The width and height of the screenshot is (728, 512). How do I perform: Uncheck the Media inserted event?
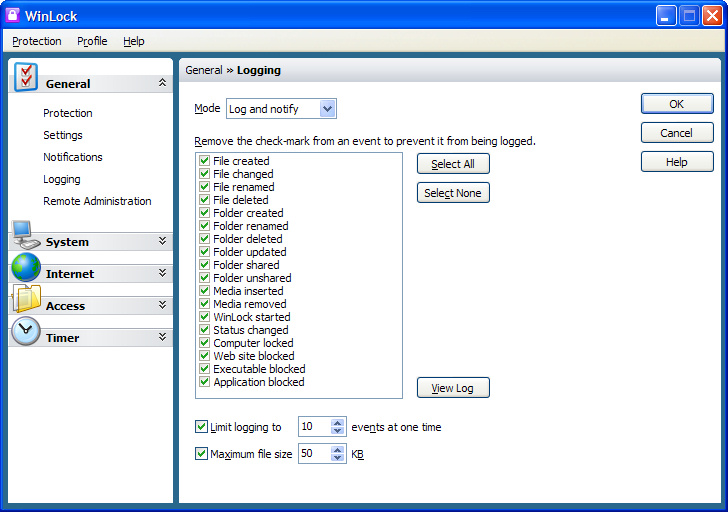204,291
